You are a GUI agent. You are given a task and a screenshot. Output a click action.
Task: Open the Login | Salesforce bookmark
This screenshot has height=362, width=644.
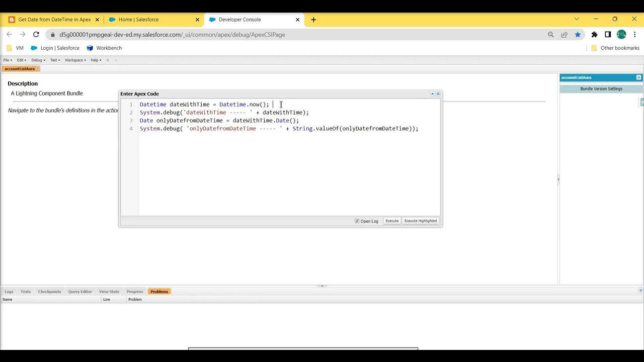55,48
